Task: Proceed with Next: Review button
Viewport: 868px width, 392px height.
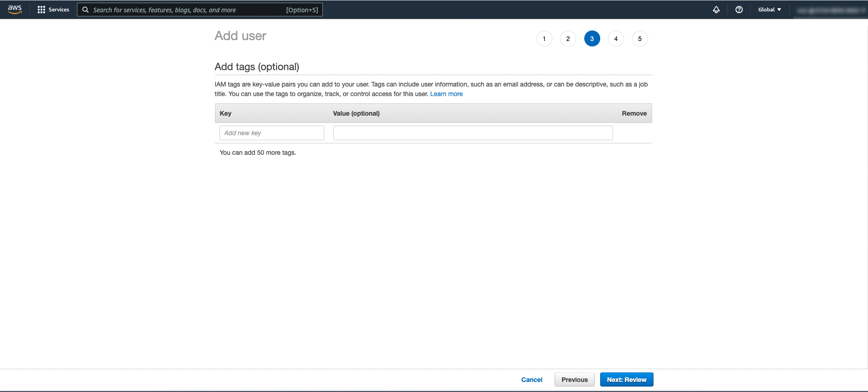Action: pyautogui.click(x=627, y=380)
